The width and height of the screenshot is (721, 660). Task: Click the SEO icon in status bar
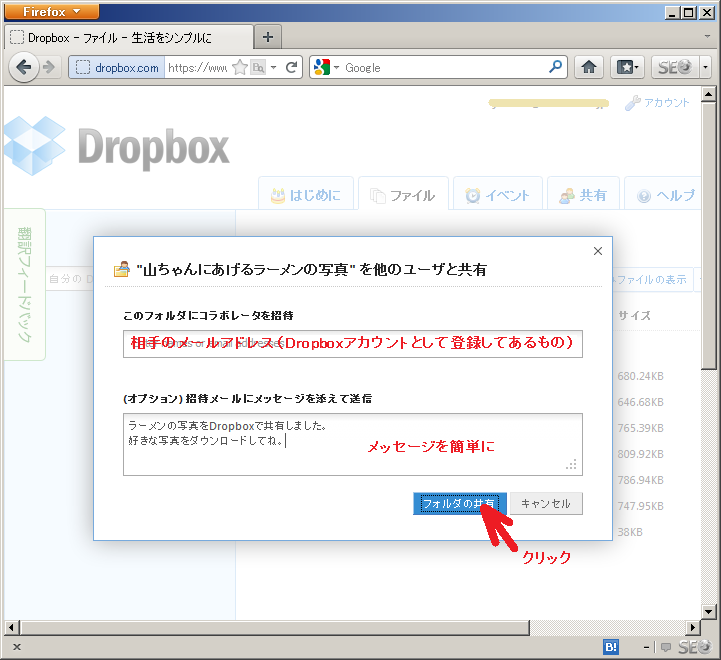pos(694,647)
